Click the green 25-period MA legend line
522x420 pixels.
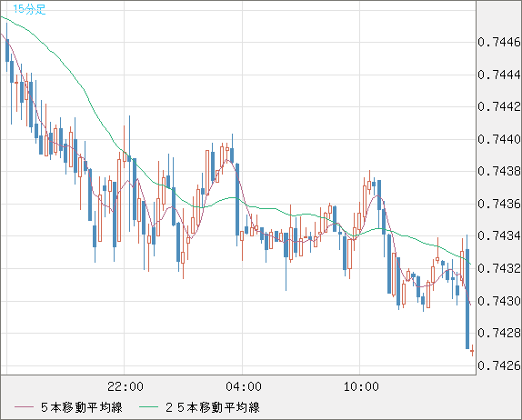pos(148,407)
